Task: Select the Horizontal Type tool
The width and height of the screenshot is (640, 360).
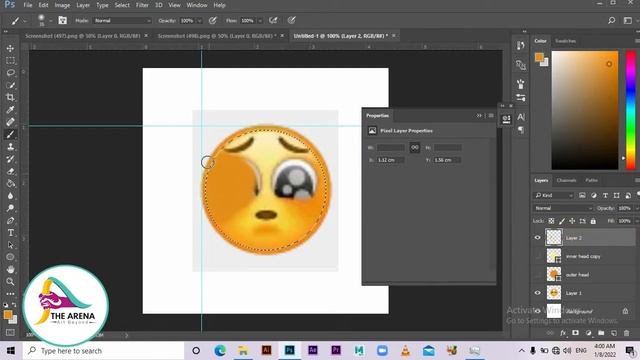Action: (10, 233)
